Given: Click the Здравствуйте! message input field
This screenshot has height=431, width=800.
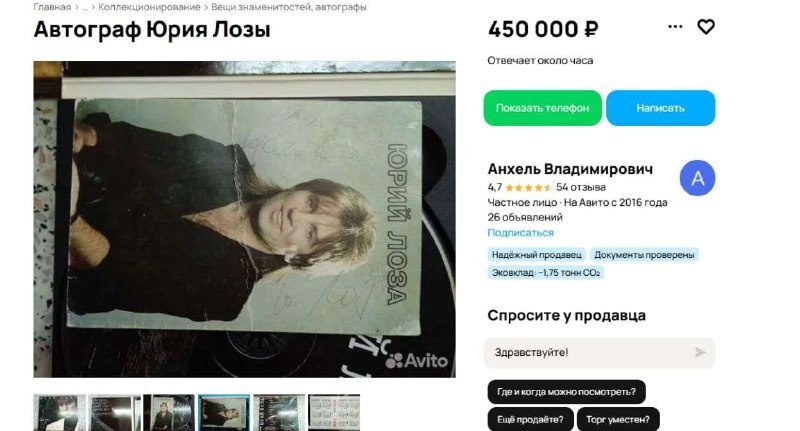Looking at the screenshot, I should pos(599,352).
